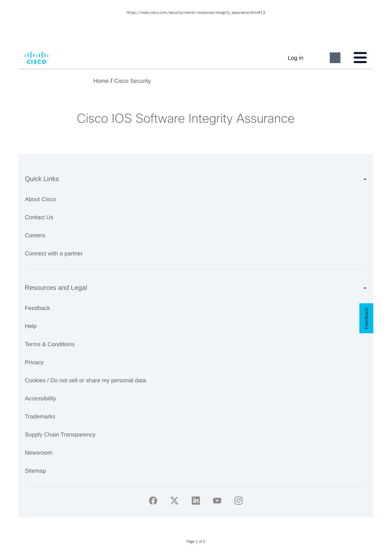Click the dark square icon beside Log in
392x554 pixels.
coord(335,58)
